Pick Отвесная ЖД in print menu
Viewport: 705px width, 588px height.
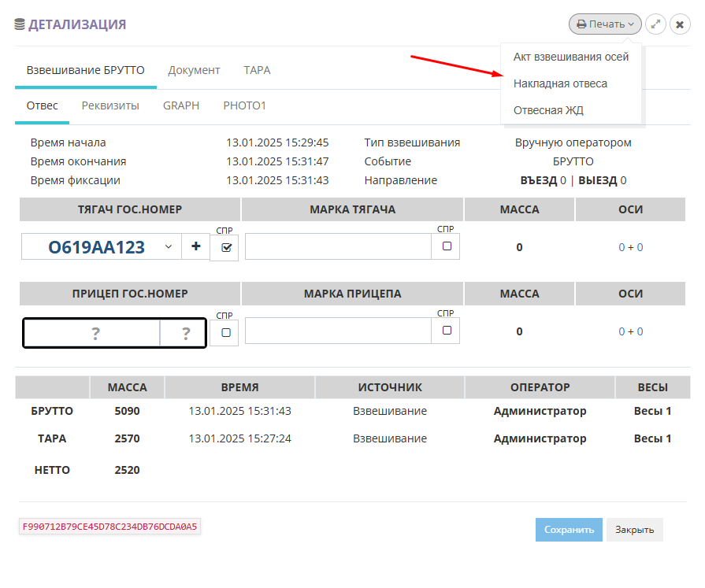(x=548, y=110)
